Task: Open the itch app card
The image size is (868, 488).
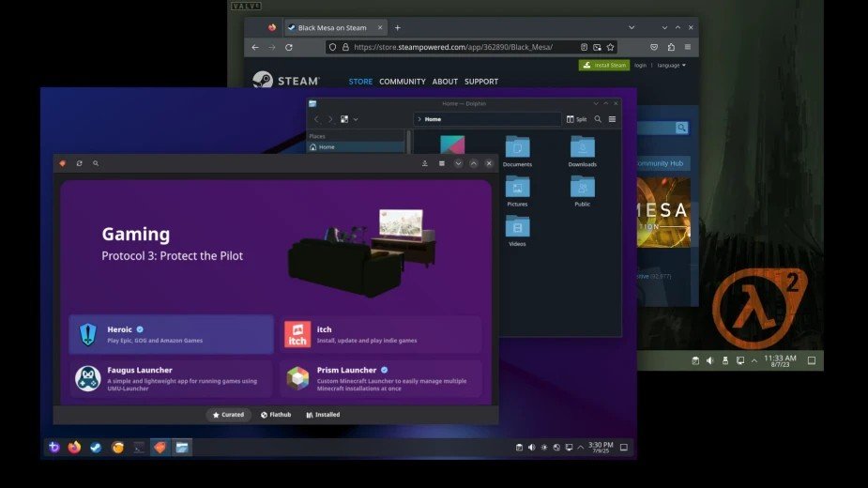Action: coord(381,334)
